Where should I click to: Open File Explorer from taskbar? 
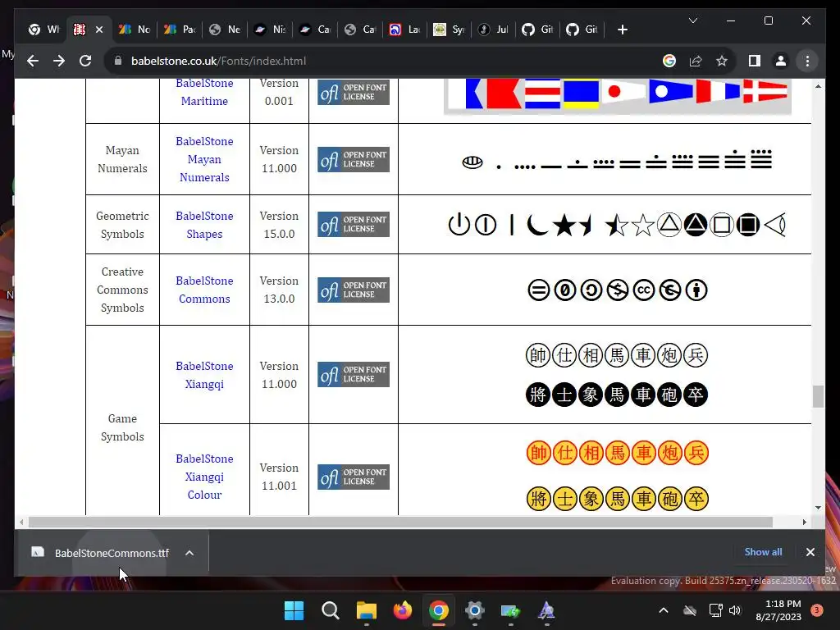pyautogui.click(x=367, y=610)
